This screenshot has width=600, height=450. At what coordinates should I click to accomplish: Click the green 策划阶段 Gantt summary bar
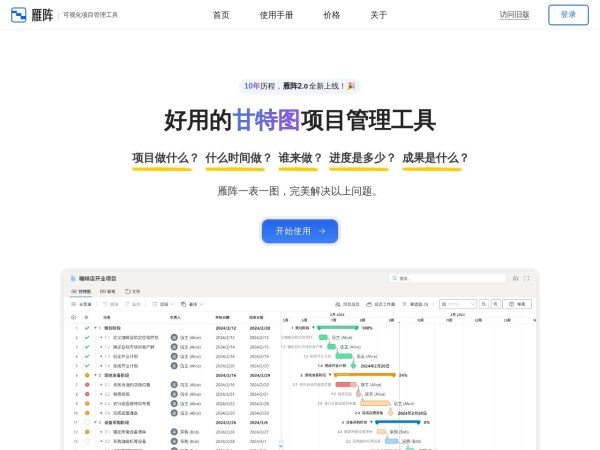[337, 327]
